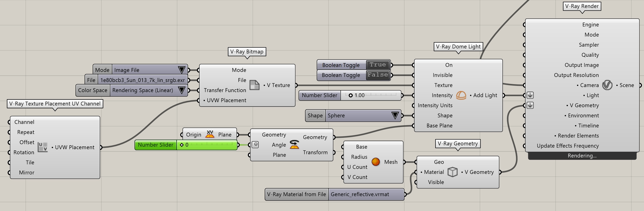Viewport: 644px width, 211px height.
Task: Click the Update Effects Frequency input
Action: (x=567, y=146)
